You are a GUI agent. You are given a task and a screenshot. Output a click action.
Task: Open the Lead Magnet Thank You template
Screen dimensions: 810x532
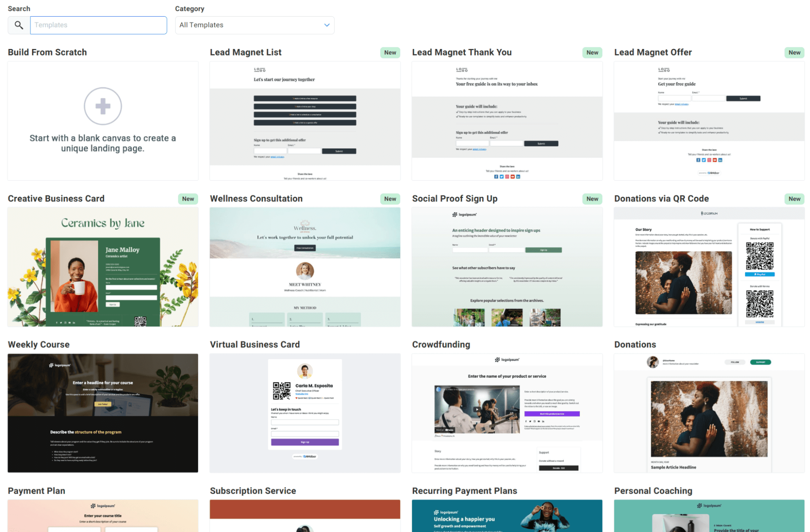click(507, 121)
